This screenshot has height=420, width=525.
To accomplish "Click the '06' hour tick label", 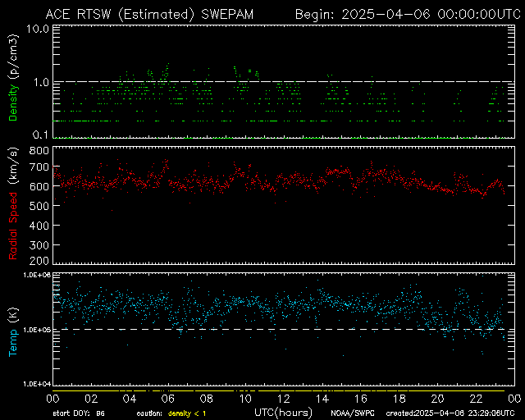I will click(x=168, y=399).
